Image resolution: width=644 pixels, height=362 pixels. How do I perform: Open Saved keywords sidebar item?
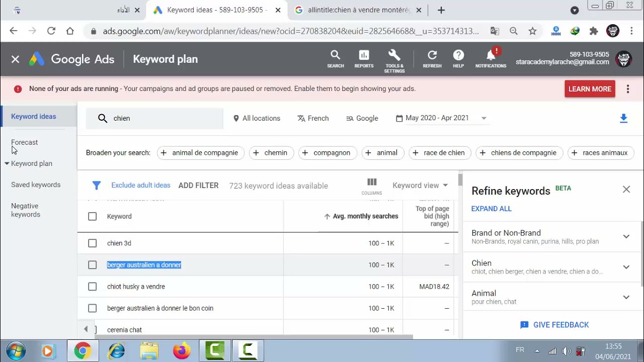36,185
